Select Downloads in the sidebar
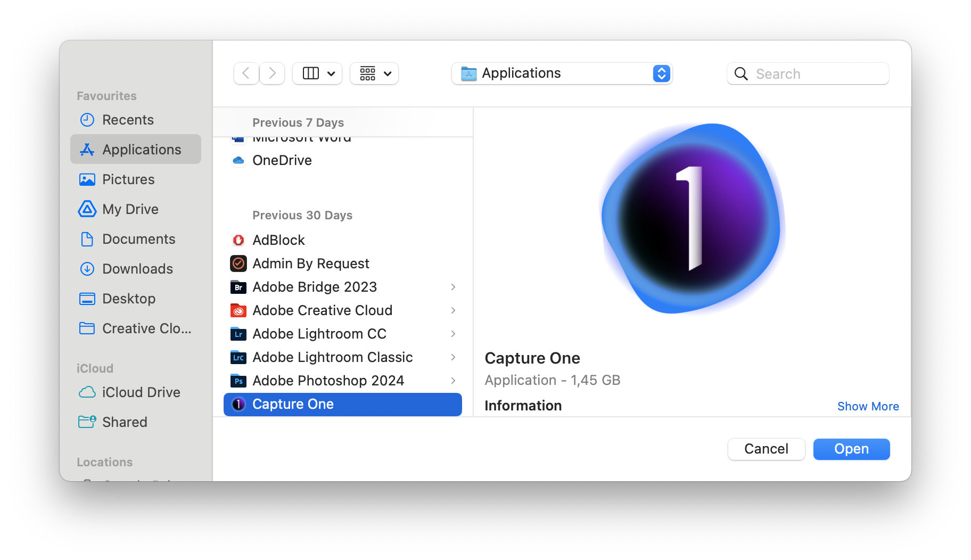 (x=136, y=269)
